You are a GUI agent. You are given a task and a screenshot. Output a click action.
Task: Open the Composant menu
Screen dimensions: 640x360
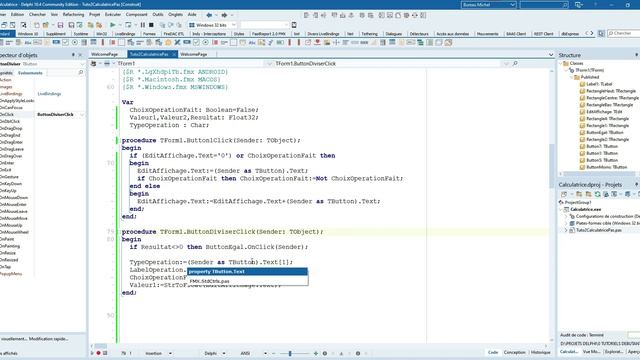tap(136, 15)
